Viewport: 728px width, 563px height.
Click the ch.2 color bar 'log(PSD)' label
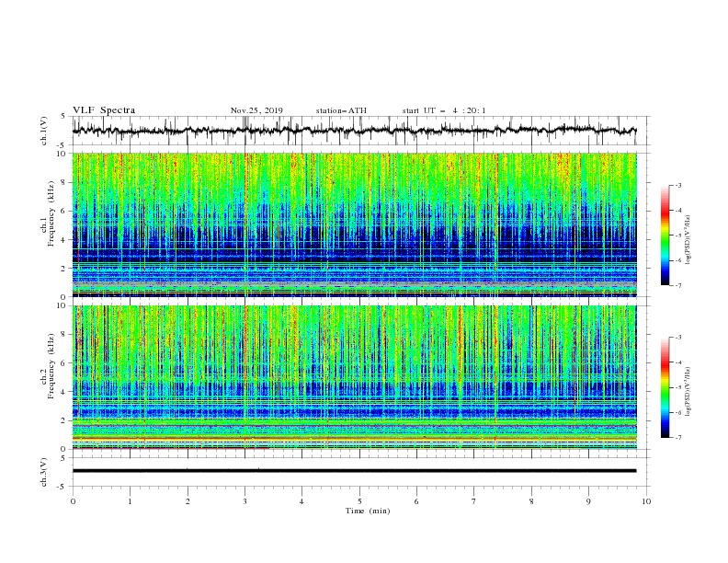[688, 393]
